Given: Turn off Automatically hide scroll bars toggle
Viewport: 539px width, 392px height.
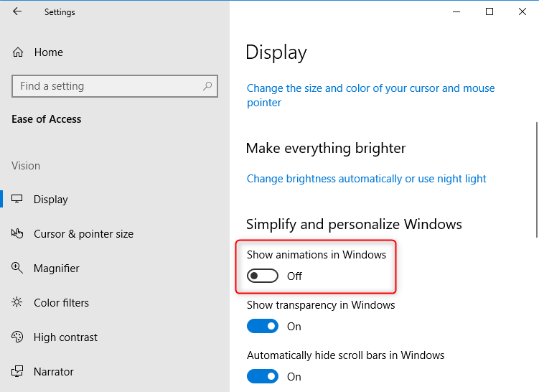Looking at the screenshot, I should point(263,377).
